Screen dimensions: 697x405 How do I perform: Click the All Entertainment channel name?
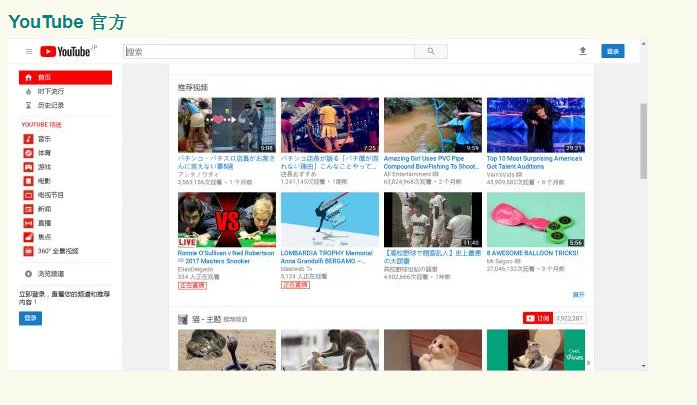408,174
